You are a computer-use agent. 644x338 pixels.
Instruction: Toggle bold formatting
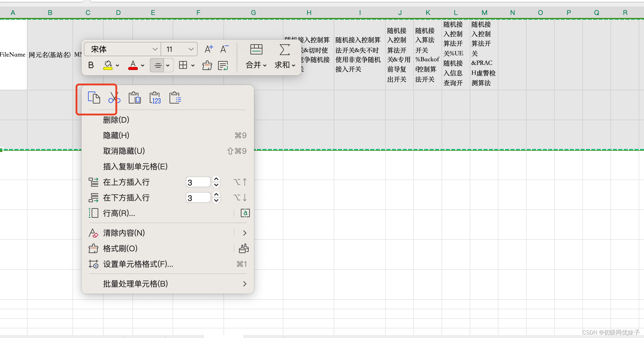pyautogui.click(x=91, y=65)
